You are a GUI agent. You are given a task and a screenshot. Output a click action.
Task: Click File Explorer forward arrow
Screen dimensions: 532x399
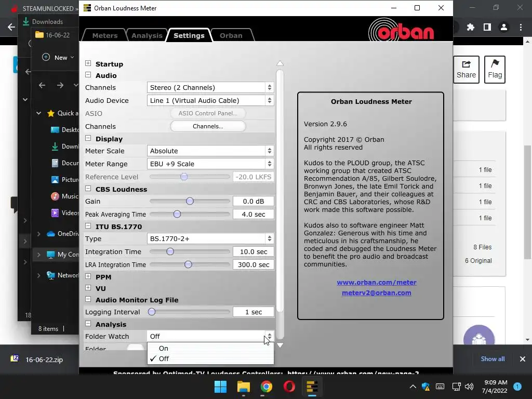pyautogui.click(x=60, y=85)
